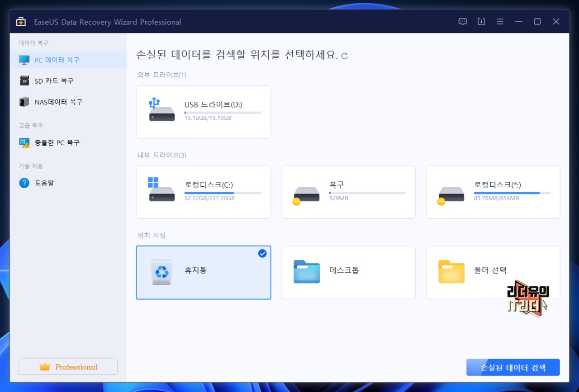This screenshot has height=392, width=579.
Task: Uncheck the 휴지통 selection checkmark
Action: click(x=262, y=254)
